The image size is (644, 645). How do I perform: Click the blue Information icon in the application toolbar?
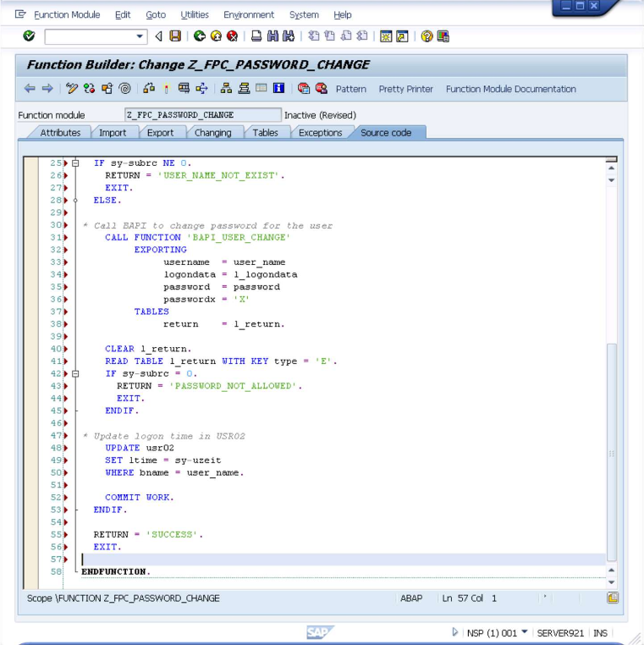[x=278, y=89]
